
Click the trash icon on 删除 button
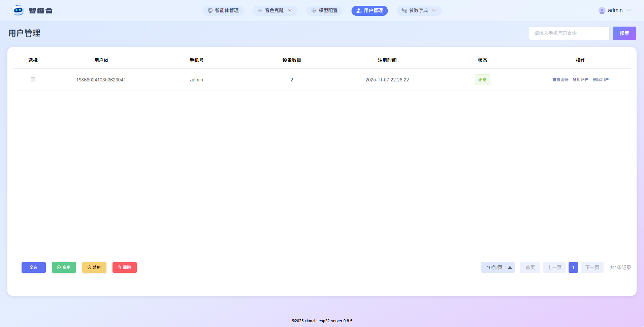tap(119, 267)
